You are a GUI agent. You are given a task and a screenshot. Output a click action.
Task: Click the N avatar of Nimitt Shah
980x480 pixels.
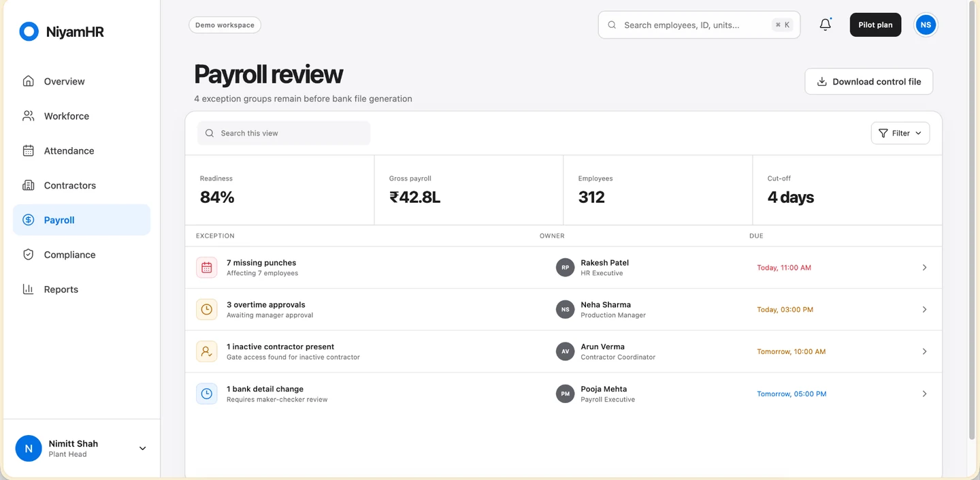(x=29, y=449)
